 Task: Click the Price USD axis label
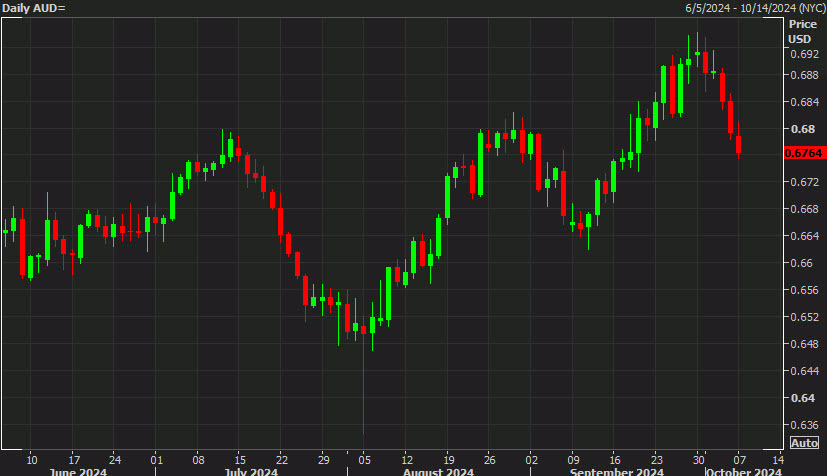[802, 32]
